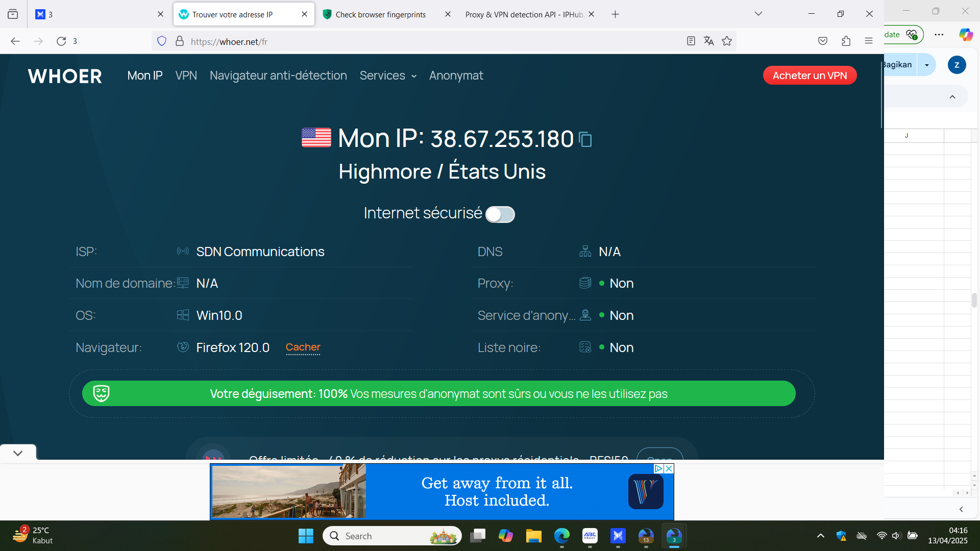Open File Explorer from the taskbar

pos(534,536)
